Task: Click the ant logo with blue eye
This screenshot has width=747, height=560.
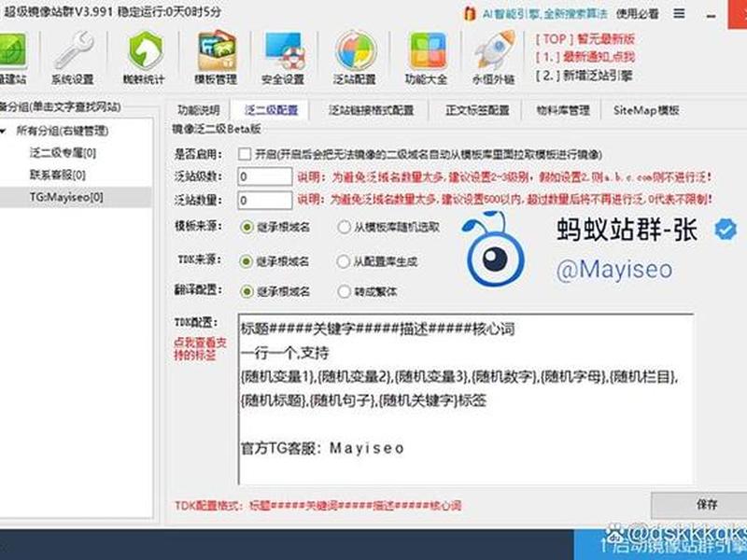Action: point(495,248)
